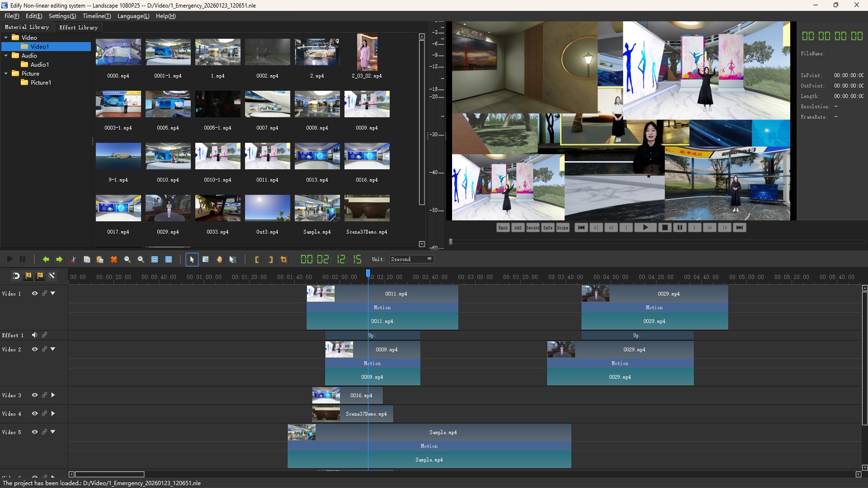Mute the Effect 1 track speaker

click(34, 335)
